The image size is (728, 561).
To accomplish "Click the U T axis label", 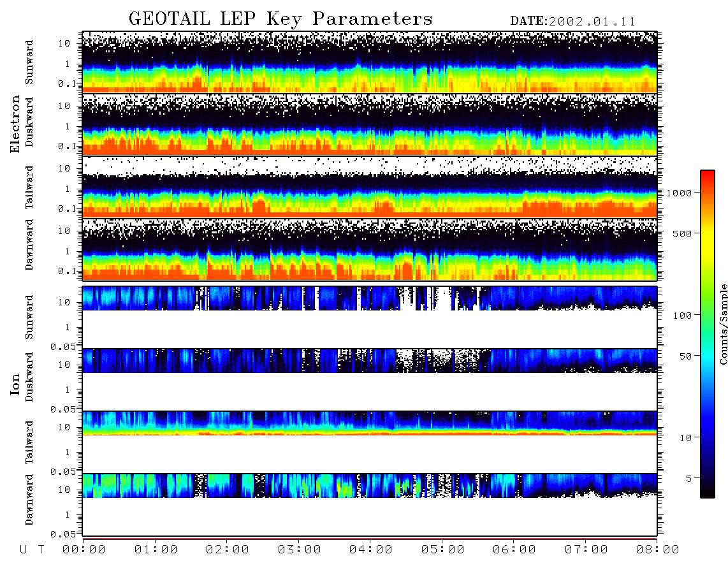I will point(32,550).
